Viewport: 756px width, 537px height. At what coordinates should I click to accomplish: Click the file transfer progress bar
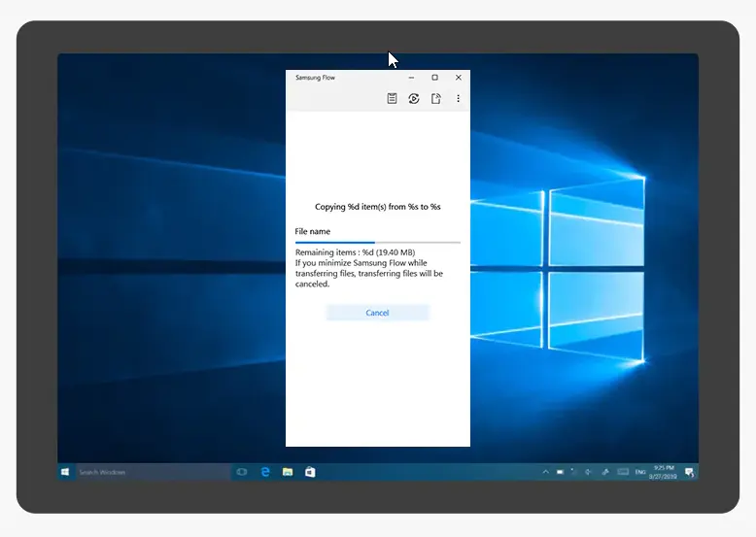pos(378,242)
